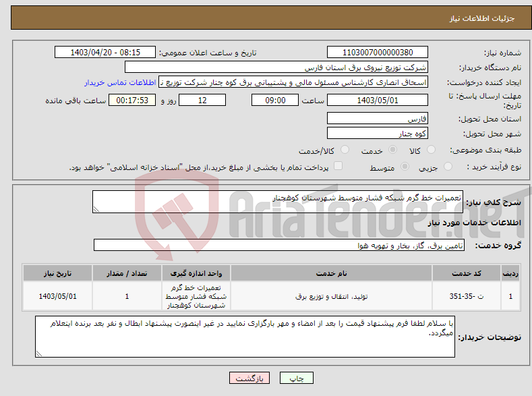This screenshot has width=532, height=396.
Task: Click the تاریخ نیاز column header
Action: (x=57, y=273)
